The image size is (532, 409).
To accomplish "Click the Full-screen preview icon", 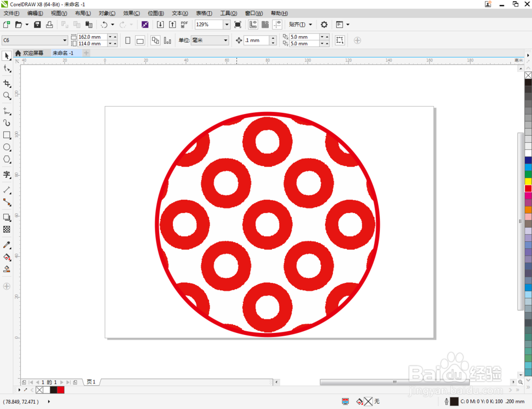I will [238, 24].
